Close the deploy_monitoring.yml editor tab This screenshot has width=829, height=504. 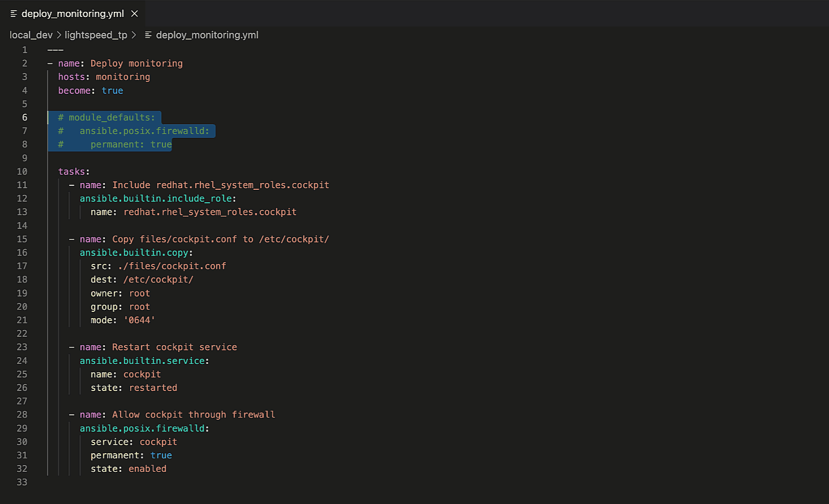[135, 14]
